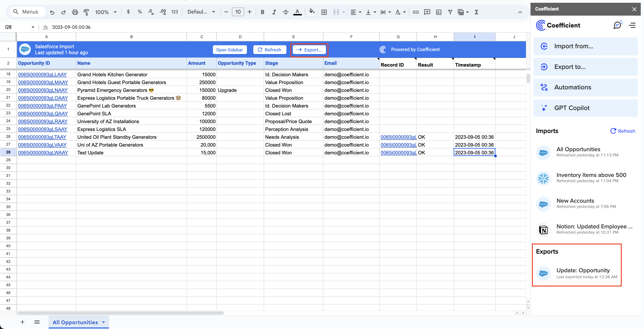The image size is (644, 329).
Task: Click the Insert link icon
Action: pos(415,12)
